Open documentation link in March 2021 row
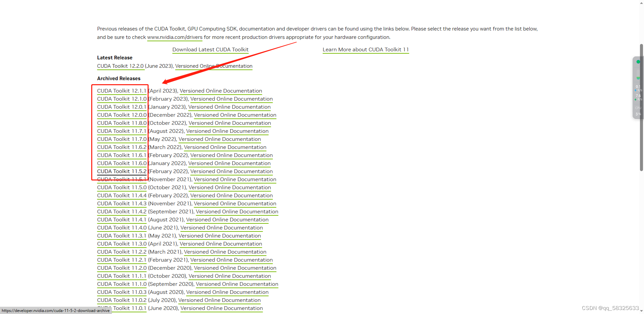 [225, 252]
